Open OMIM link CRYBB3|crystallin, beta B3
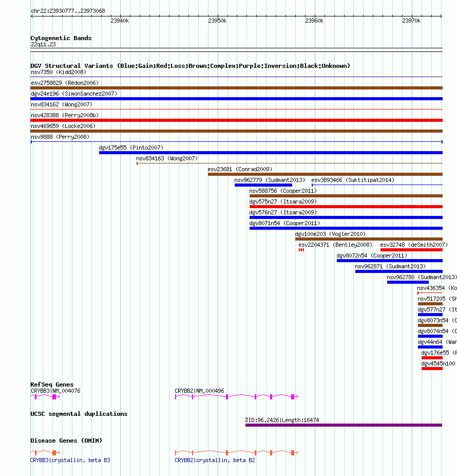Screen dimensions: 457x476 [x=70, y=460]
